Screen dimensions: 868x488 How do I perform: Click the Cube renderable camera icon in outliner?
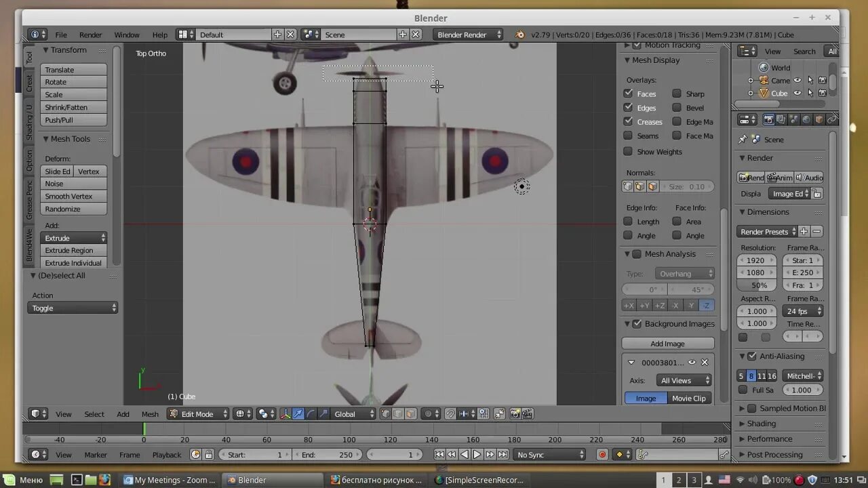point(823,93)
